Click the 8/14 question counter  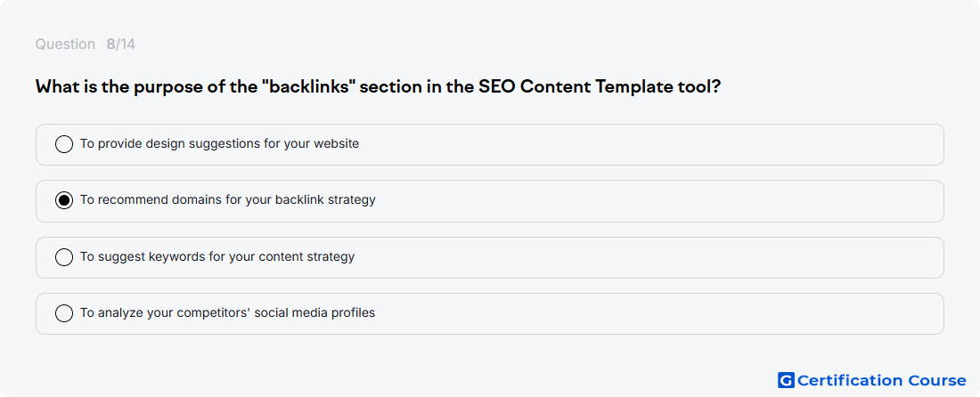[120, 45]
